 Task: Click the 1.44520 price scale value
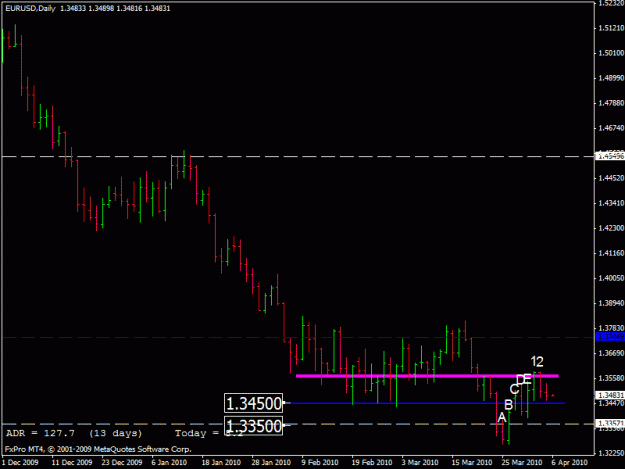point(611,178)
